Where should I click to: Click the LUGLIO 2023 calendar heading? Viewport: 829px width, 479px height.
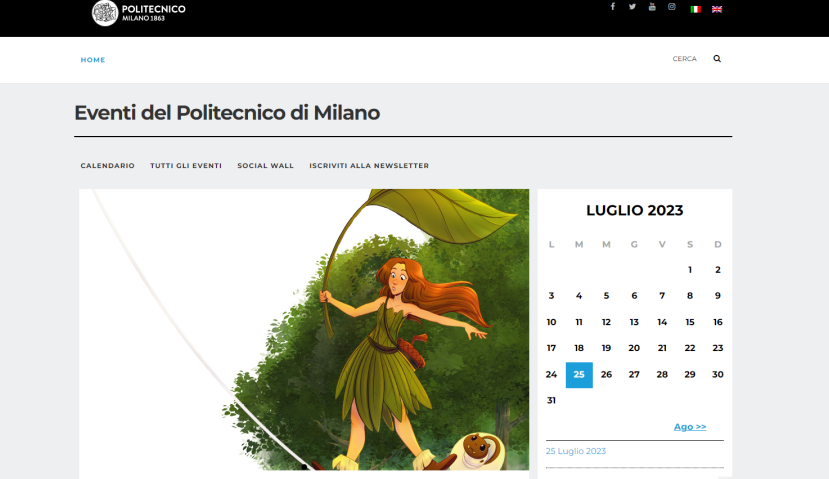click(x=634, y=210)
